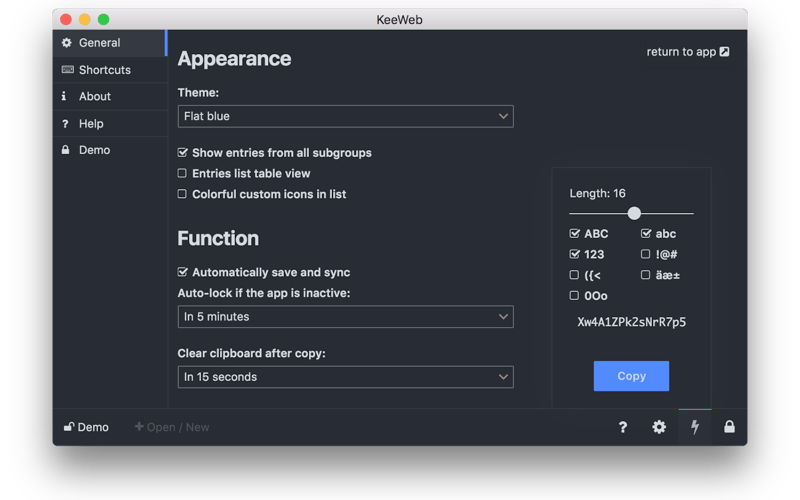This screenshot has width=800, height=500.
Task: Uncheck ABC uppercase option
Action: pyautogui.click(x=574, y=233)
